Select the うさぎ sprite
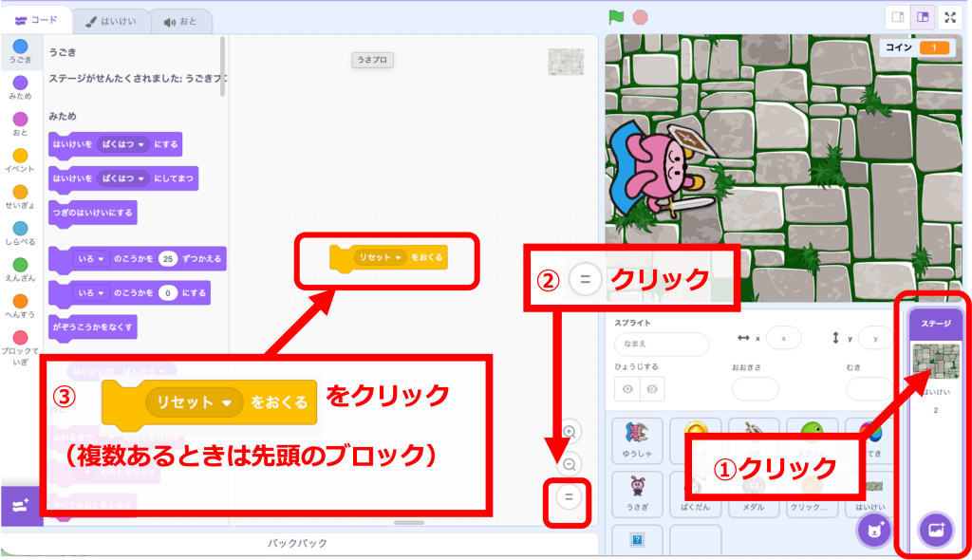Viewport: 972px width, 560px height. coord(637,494)
